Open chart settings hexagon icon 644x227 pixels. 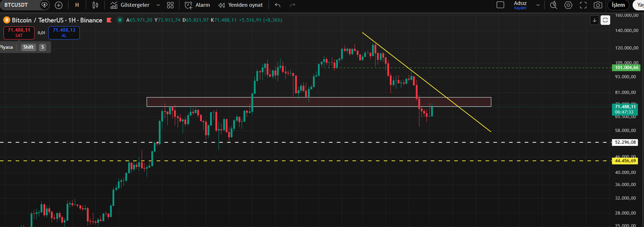568,5
